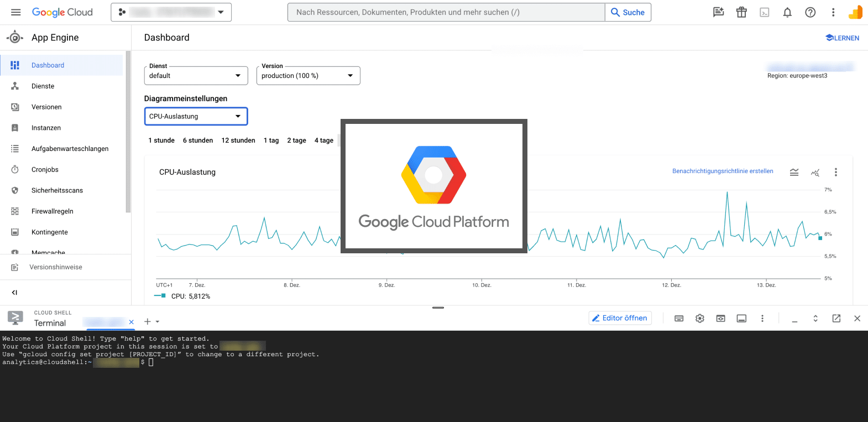Collapse the sidebar with the chevron
This screenshot has width=868, height=422.
(15, 293)
